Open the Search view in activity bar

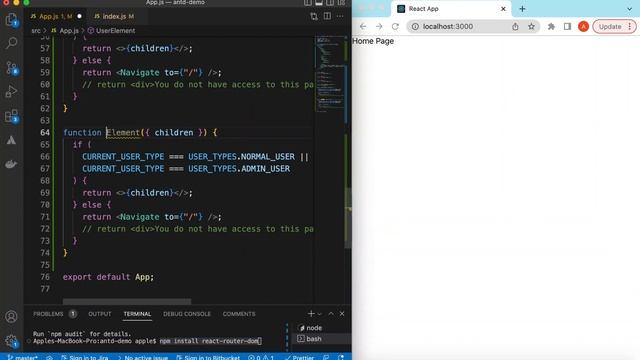[x=11, y=43]
